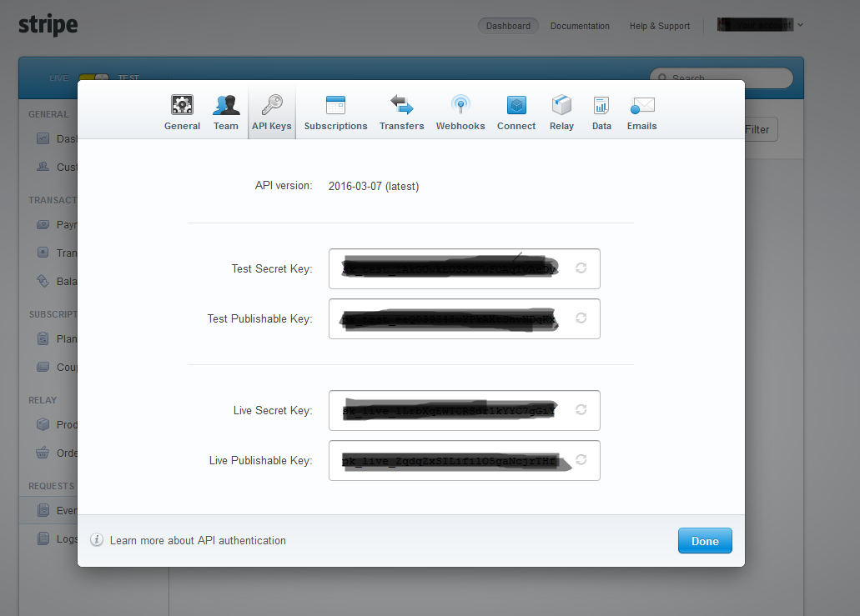This screenshot has width=860, height=616.
Task: Click the Done button
Action: [705, 541]
